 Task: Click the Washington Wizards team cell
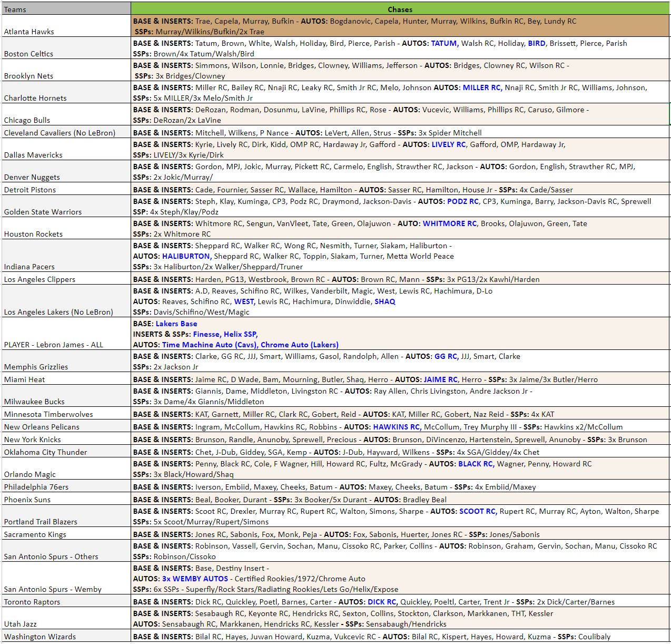66,637
